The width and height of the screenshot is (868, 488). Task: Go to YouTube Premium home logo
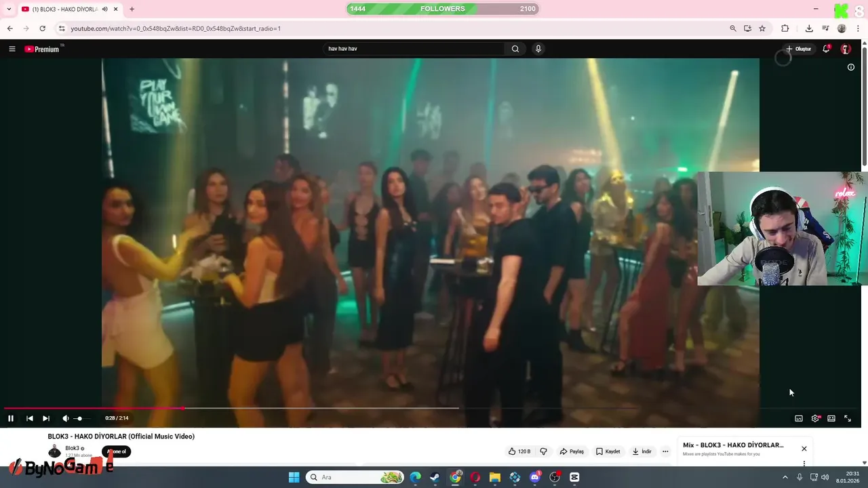click(42, 49)
